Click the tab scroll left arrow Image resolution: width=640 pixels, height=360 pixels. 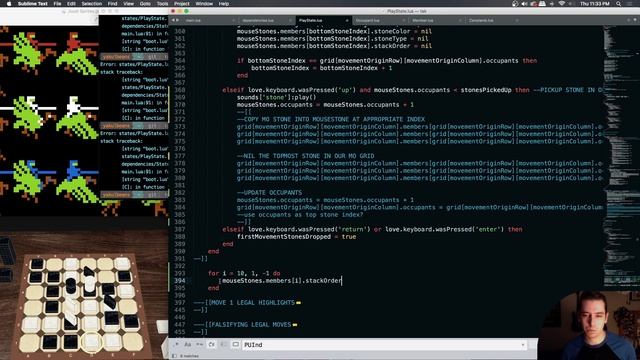pyautogui.click(x=173, y=20)
